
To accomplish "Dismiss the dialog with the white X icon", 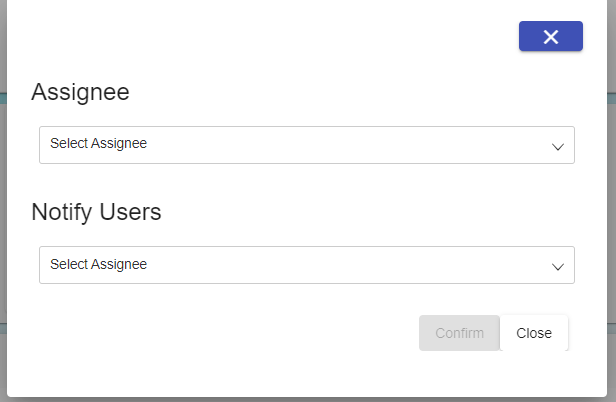I will pyautogui.click(x=550, y=37).
